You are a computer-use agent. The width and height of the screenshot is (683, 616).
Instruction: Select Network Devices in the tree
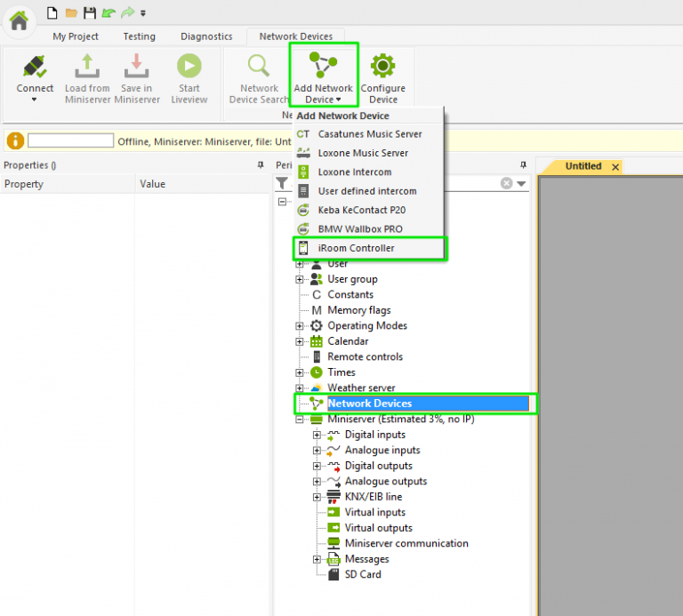click(x=369, y=404)
